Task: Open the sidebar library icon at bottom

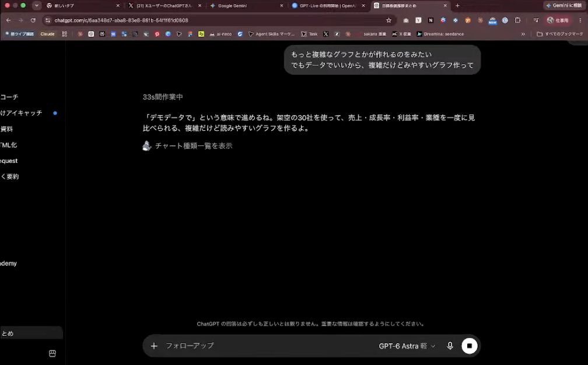Action: pos(52,353)
